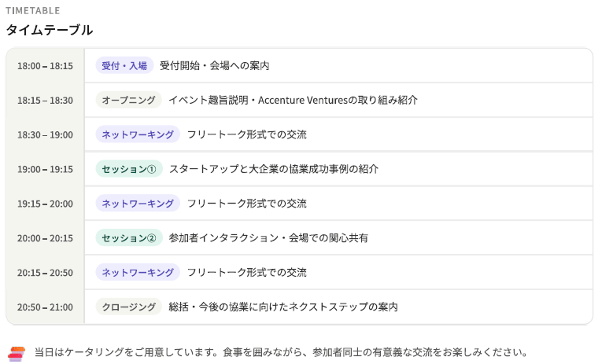Click the 18:00–18:15 time slot
Screen dimensions: 602x364
(45, 66)
